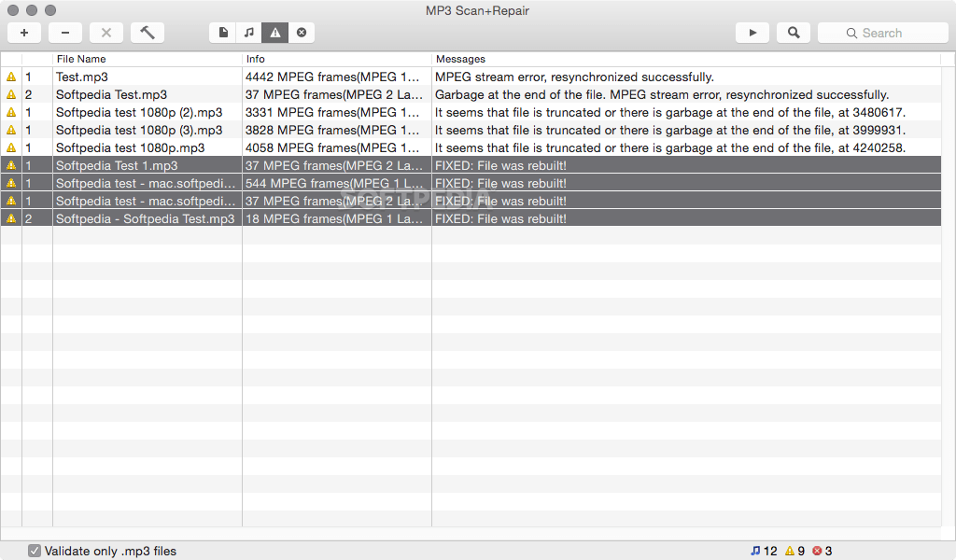
Task: Remove selected file with the minus icon
Action: tap(64, 32)
